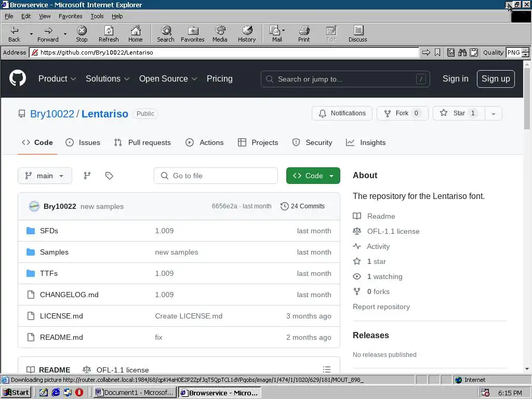Click the Sign in link

click(455, 79)
